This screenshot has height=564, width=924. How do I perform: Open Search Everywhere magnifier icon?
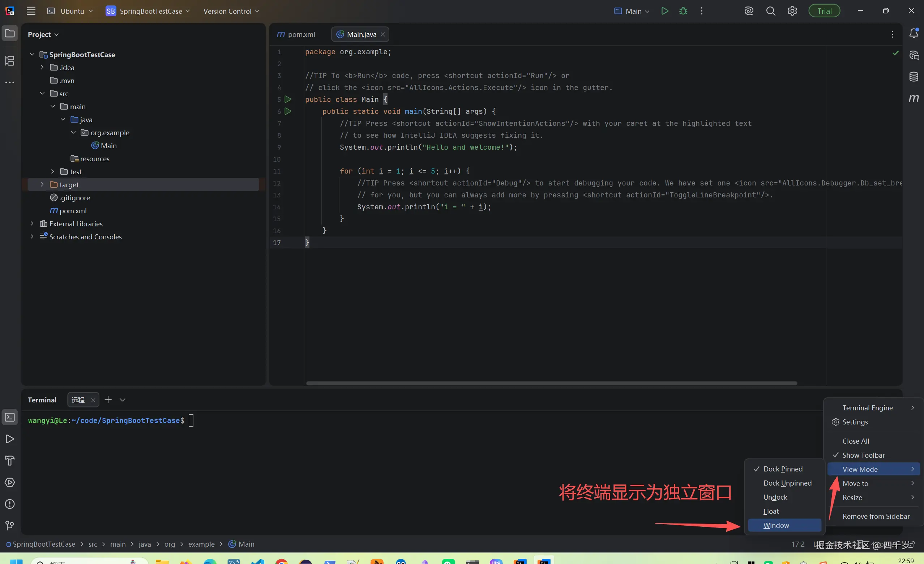(771, 11)
